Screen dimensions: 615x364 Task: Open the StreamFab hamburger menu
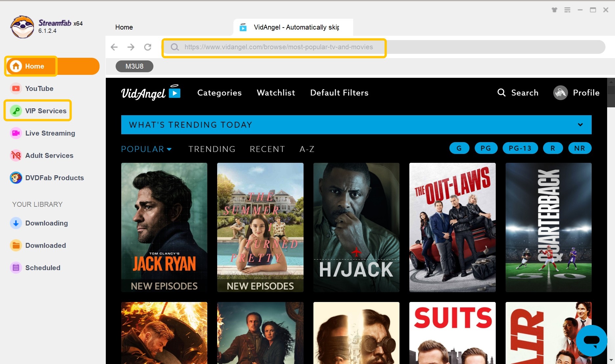point(567,10)
